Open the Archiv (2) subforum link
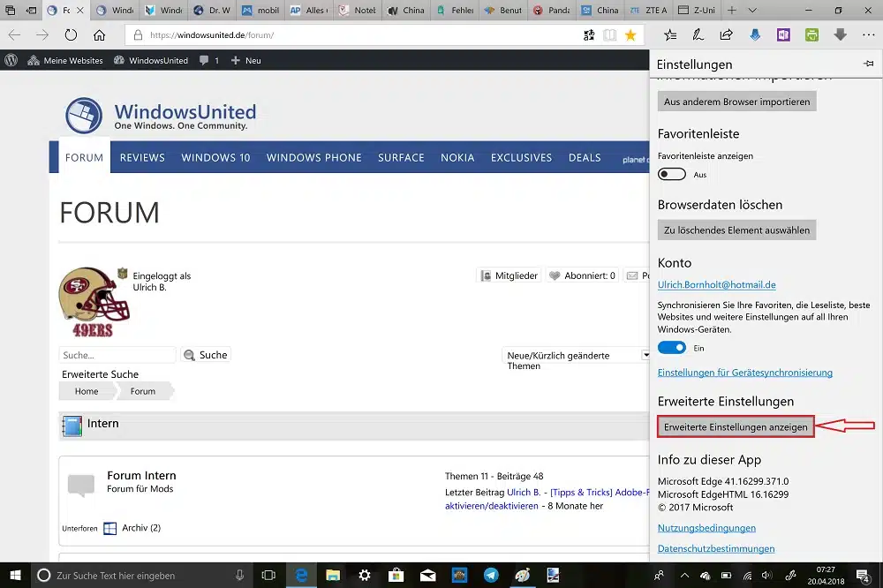Viewport: 883px width, 588px height. [140, 528]
